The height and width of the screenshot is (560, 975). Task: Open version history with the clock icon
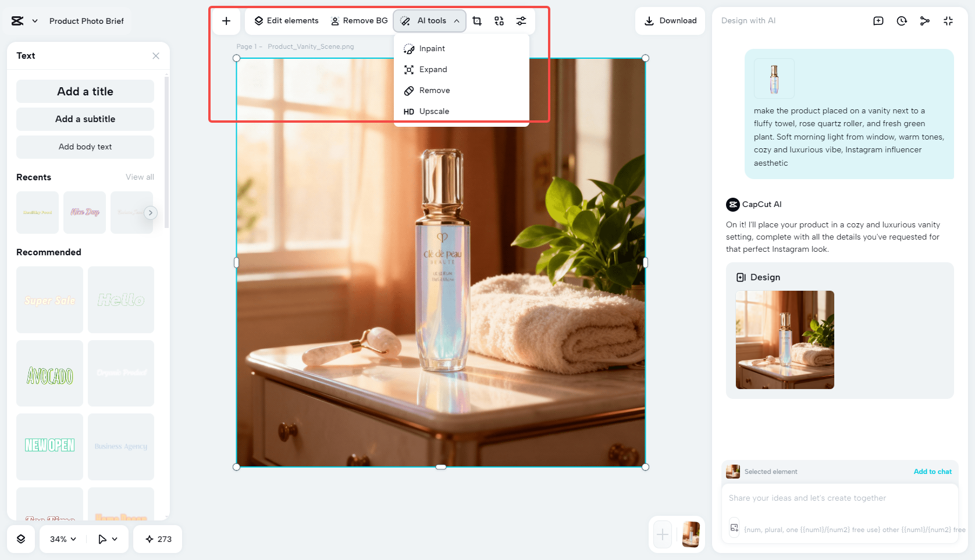click(901, 20)
